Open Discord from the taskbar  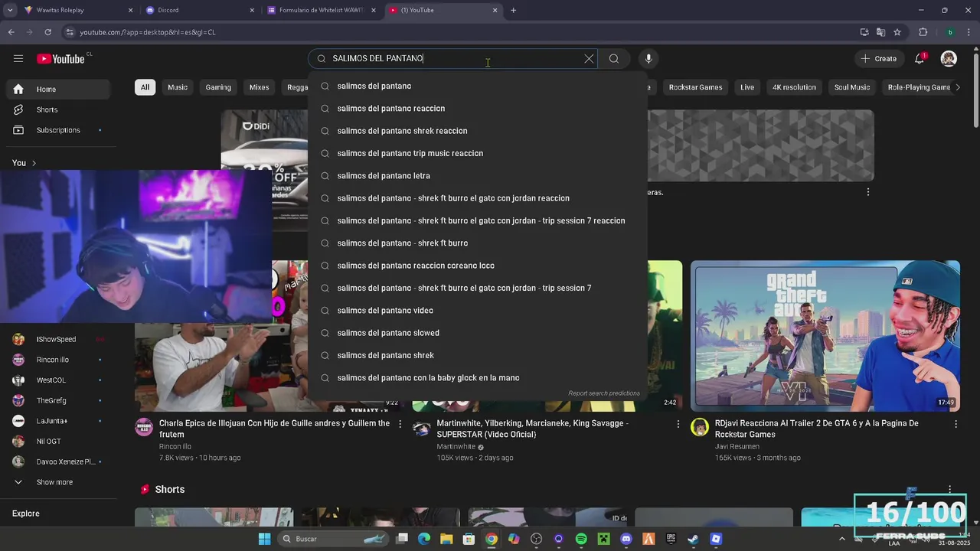tap(626, 539)
